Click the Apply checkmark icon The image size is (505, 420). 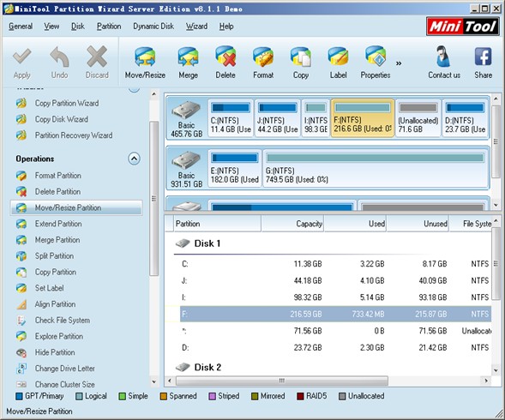coord(22,57)
